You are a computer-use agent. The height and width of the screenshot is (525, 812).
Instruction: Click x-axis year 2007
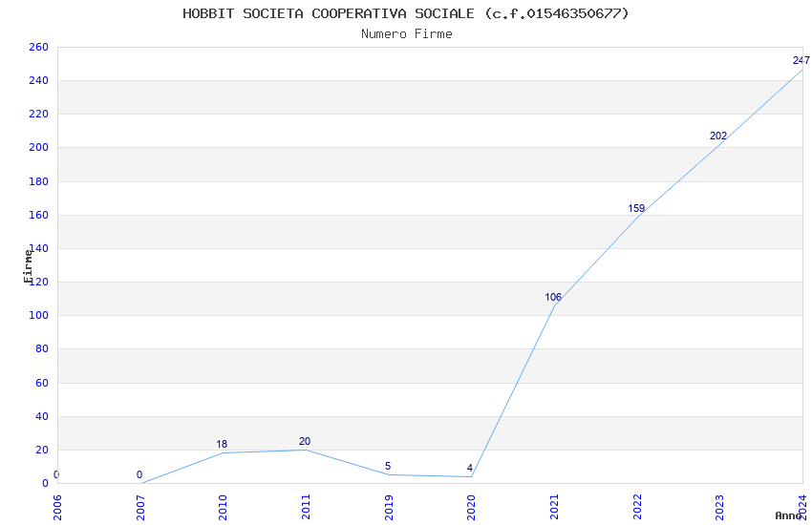click(x=140, y=507)
